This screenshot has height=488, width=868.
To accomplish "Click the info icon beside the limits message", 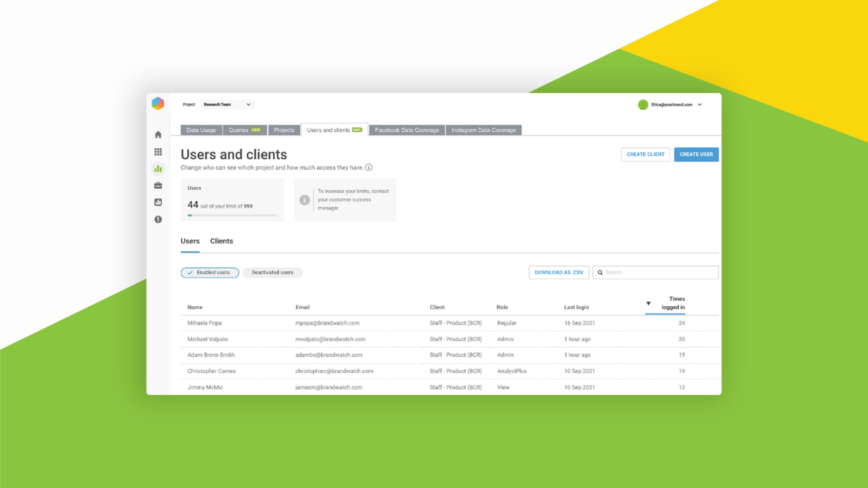I will pos(305,199).
